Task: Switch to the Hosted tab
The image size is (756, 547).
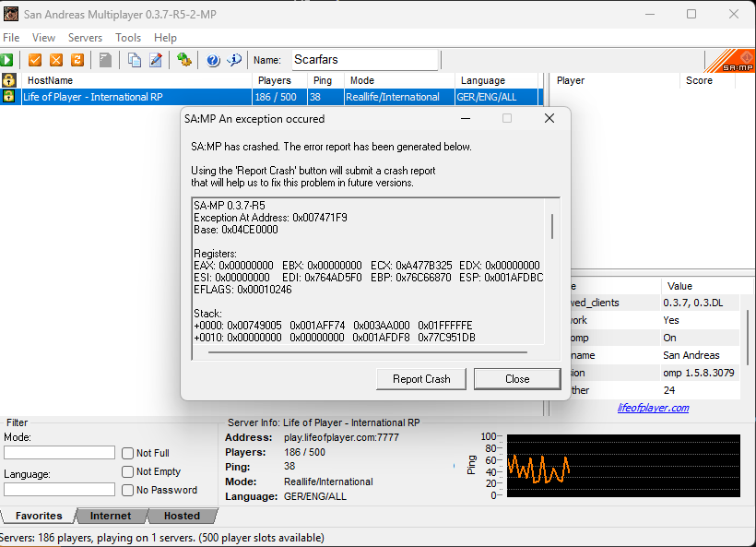Action: 182,516
